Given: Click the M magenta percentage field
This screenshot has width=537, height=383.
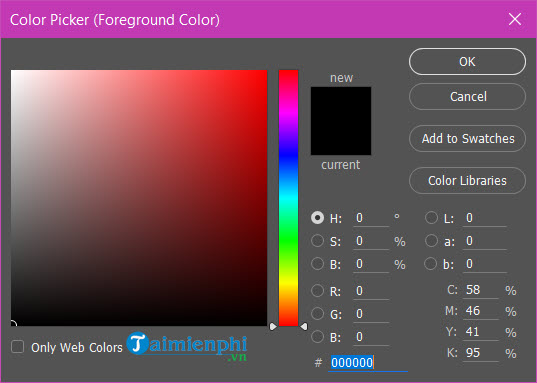Looking at the screenshot, I should pyautogui.click(x=481, y=311).
